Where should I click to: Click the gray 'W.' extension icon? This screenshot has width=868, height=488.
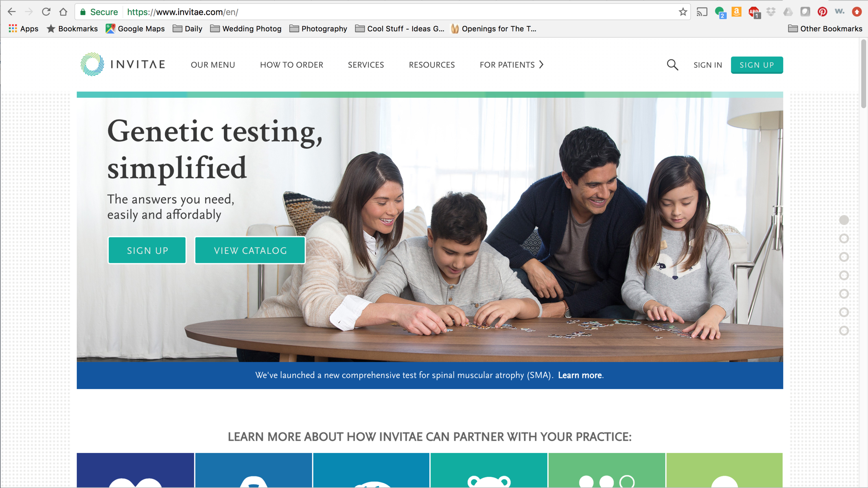[x=839, y=12]
